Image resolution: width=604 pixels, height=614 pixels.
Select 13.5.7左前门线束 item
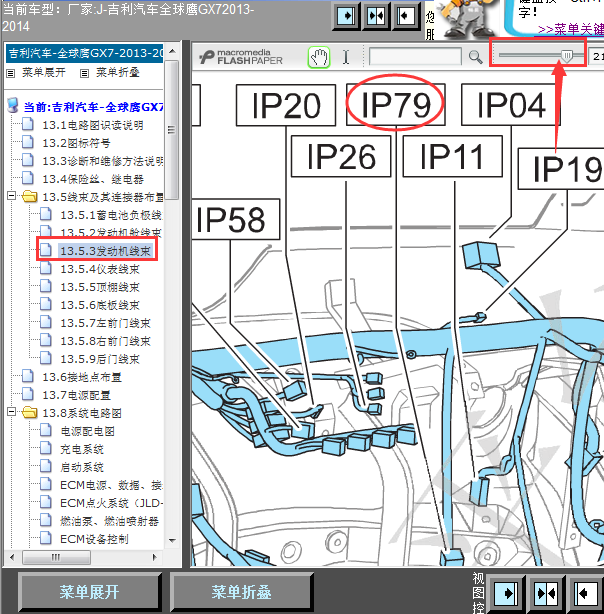coord(105,323)
